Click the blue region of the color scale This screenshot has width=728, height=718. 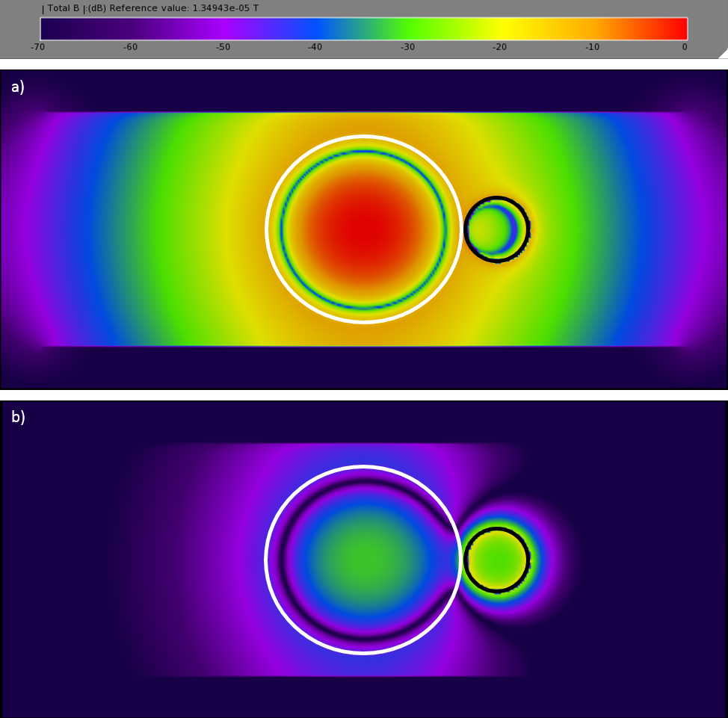tap(314, 28)
